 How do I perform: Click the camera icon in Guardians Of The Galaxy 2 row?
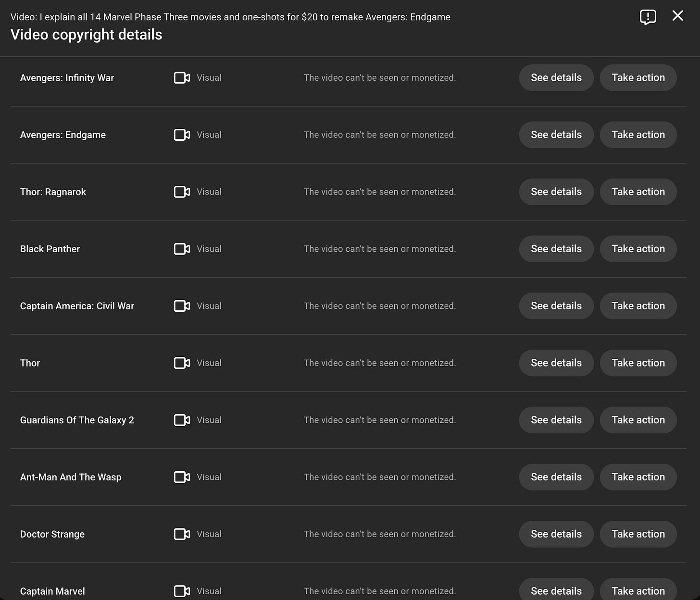point(182,420)
